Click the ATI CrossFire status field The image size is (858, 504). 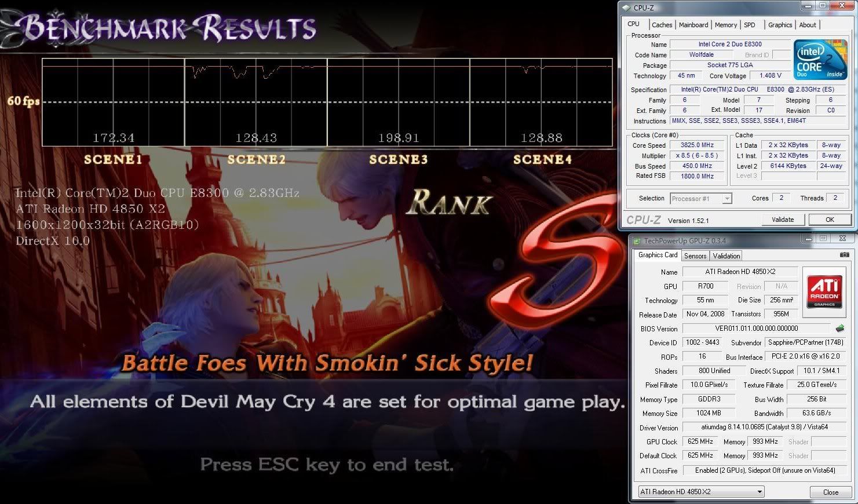pyautogui.click(x=765, y=470)
